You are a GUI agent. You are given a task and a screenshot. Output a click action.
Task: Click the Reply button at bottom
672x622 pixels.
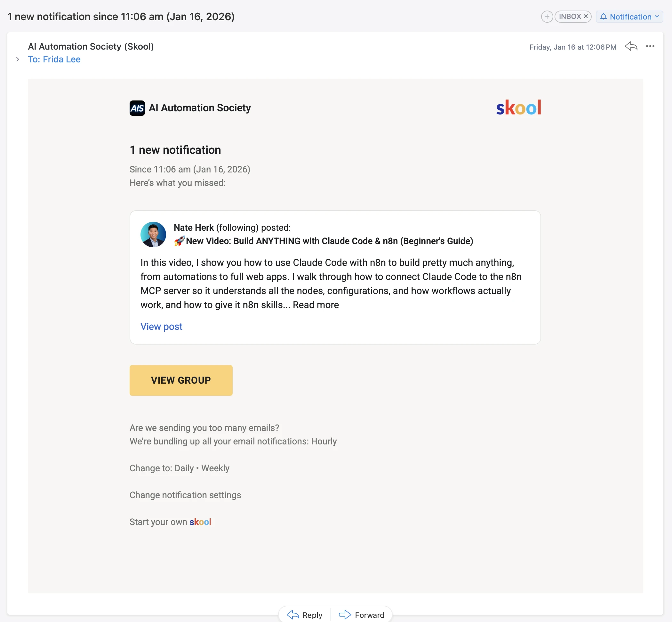point(305,615)
